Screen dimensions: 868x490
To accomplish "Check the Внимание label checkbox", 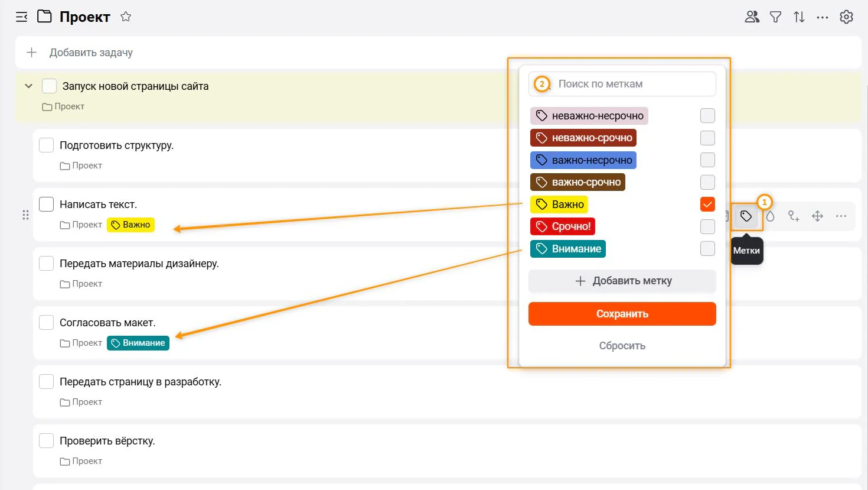I will tap(707, 249).
